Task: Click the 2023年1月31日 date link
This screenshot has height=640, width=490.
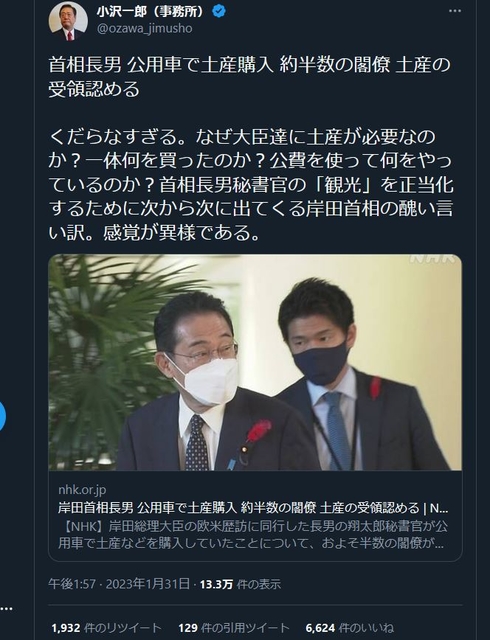Action: 148,584
